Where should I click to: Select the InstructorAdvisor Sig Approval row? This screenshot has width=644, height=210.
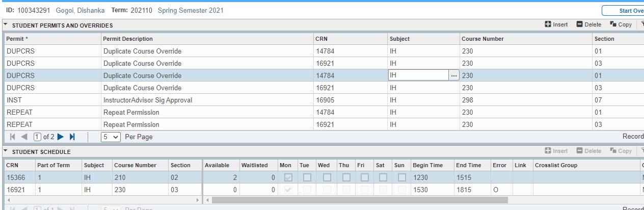(x=148, y=100)
